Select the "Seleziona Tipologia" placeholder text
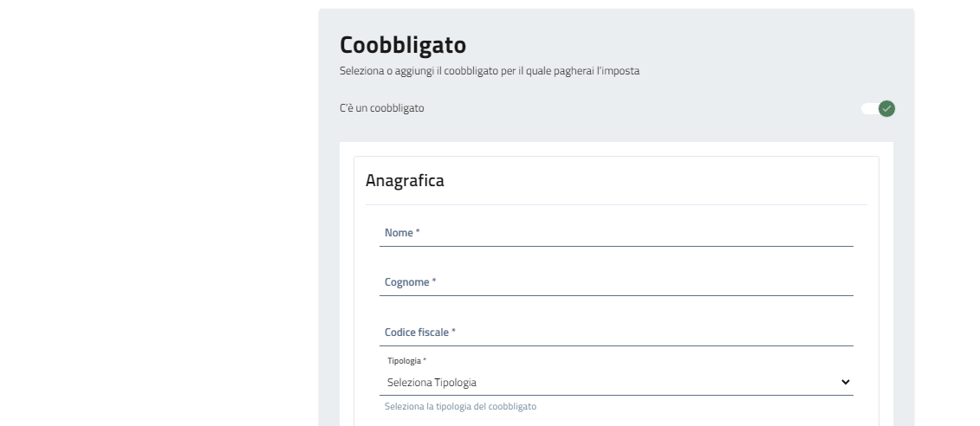 click(x=432, y=382)
